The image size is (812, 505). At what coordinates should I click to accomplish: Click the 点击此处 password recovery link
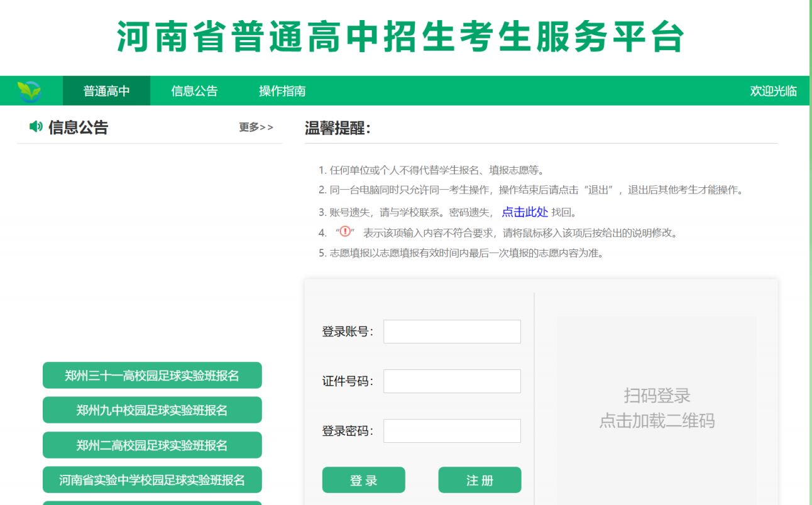click(x=525, y=212)
